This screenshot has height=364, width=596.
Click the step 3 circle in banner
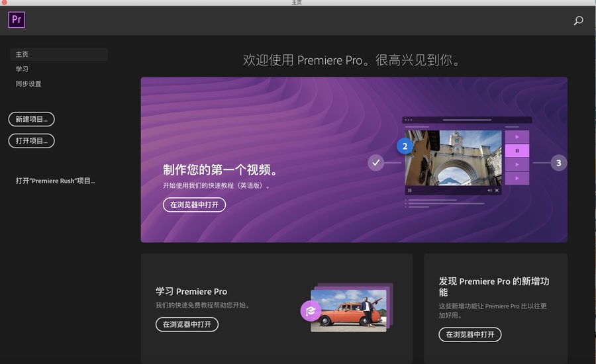559,163
